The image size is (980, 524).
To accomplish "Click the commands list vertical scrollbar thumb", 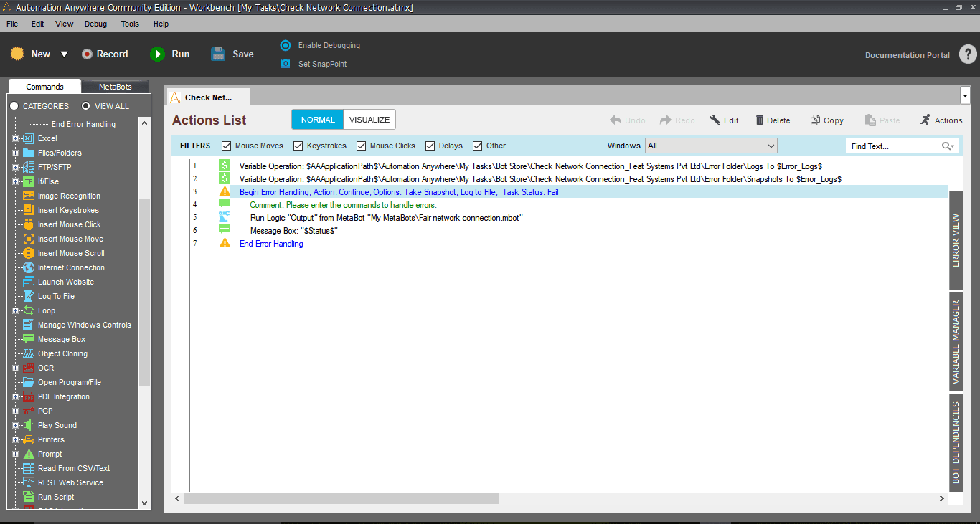I will [144, 292].
